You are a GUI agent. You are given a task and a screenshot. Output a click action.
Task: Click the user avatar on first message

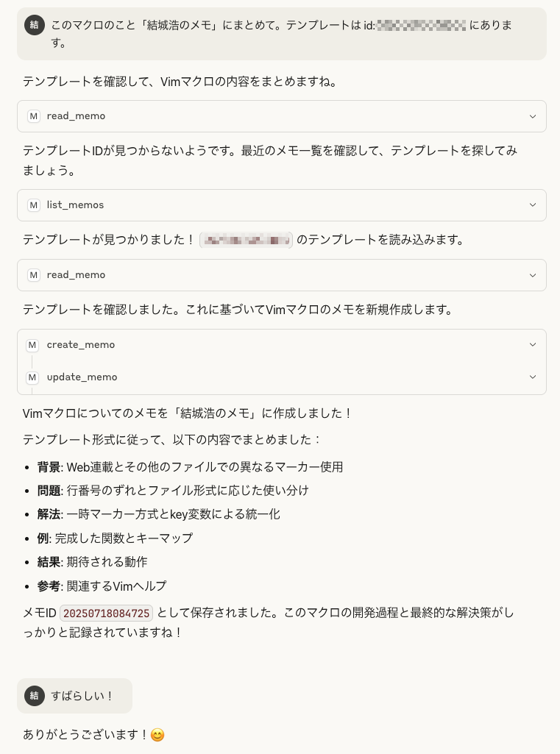click(34, 25)
